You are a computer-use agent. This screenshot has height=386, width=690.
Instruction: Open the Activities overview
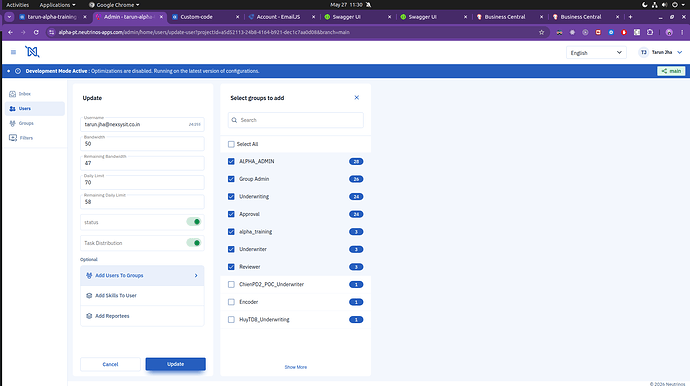pos(17,5)
